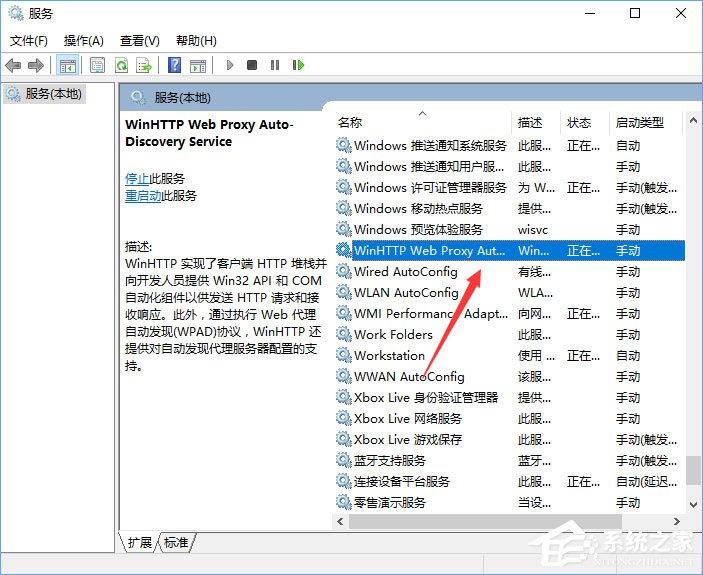
Task: Open the Properties toolbar icon
Action: pos(97,65)
